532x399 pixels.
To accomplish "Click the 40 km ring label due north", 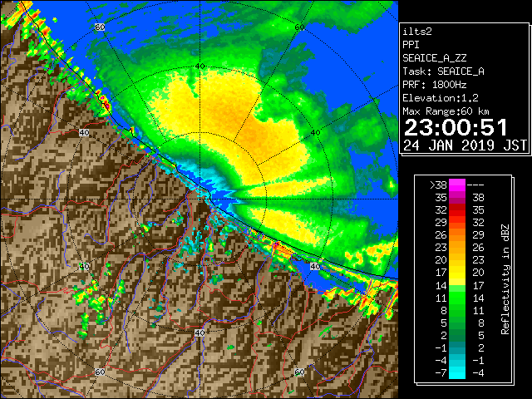I will point(199,66).
